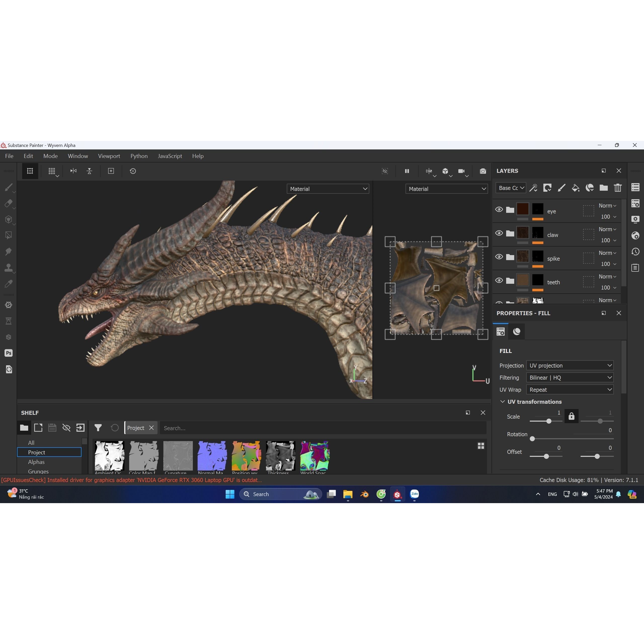
Task: Pause the viewport rendering
Action: point(407,171)
